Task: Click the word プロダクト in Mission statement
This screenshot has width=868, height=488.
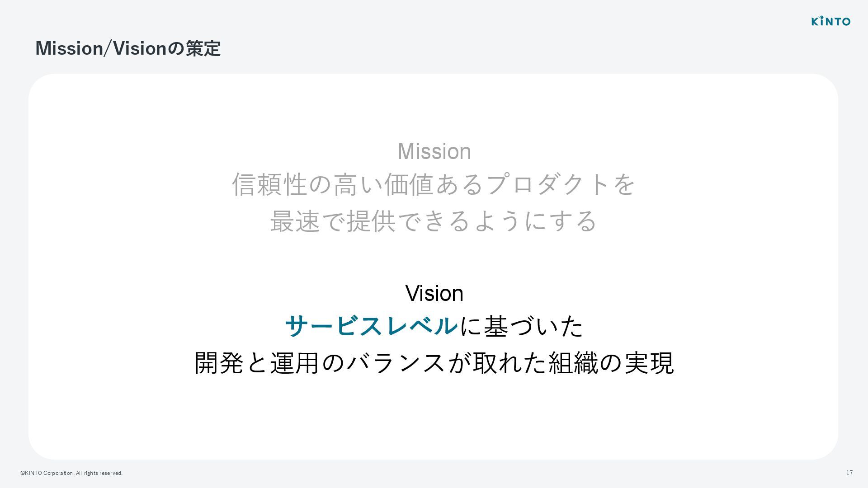Action: pos(548,184)
